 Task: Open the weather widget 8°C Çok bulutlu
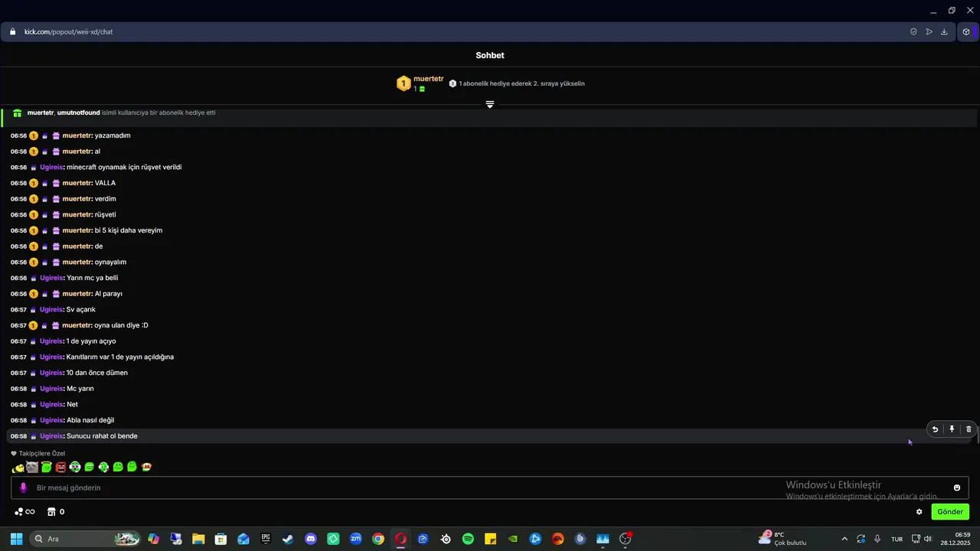point(782,539)
